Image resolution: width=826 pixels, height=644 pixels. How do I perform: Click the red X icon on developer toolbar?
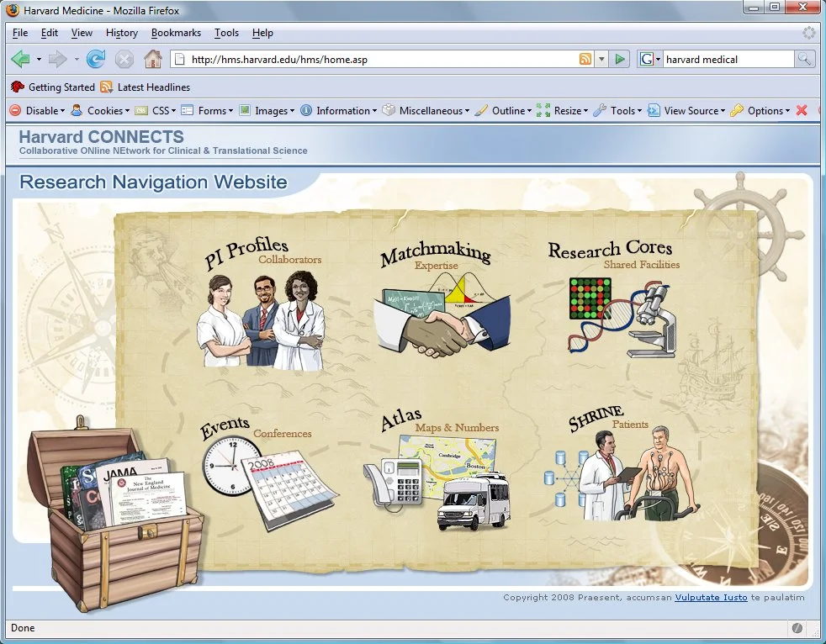tap(802, 111)
